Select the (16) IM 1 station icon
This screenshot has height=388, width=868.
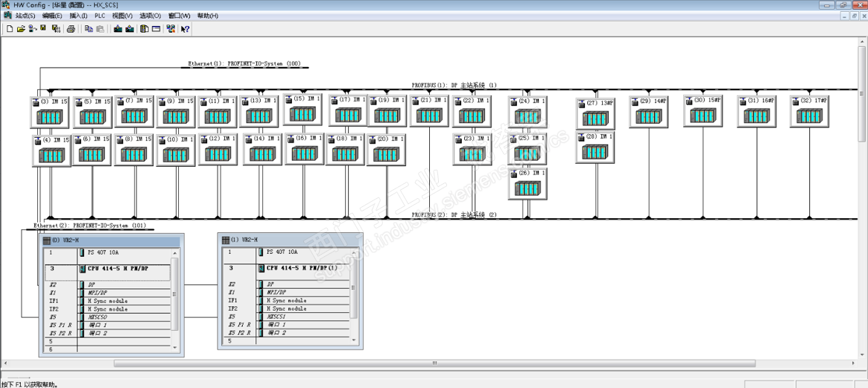305,149
